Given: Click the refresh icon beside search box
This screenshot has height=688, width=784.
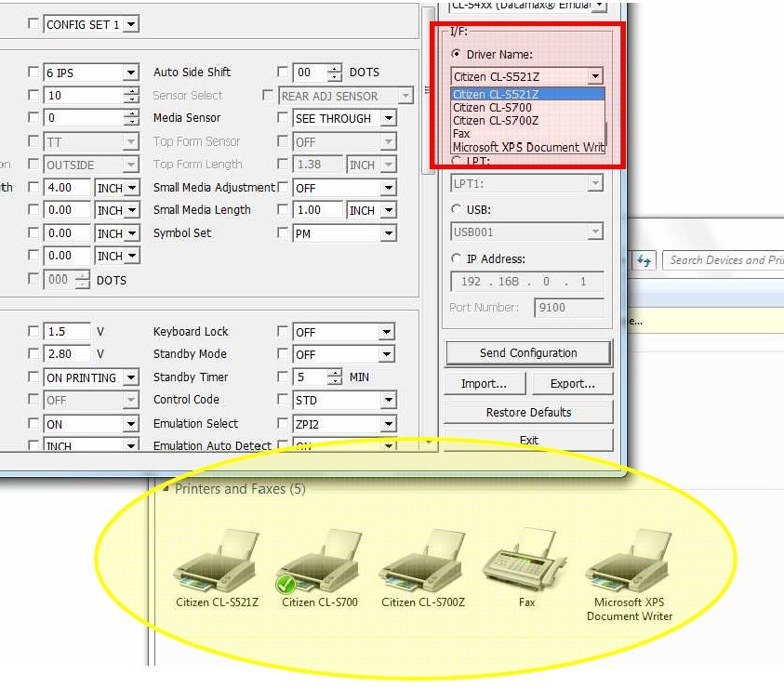Looking at the screenshot, I should pyautogui.click(x=644, y=260).
